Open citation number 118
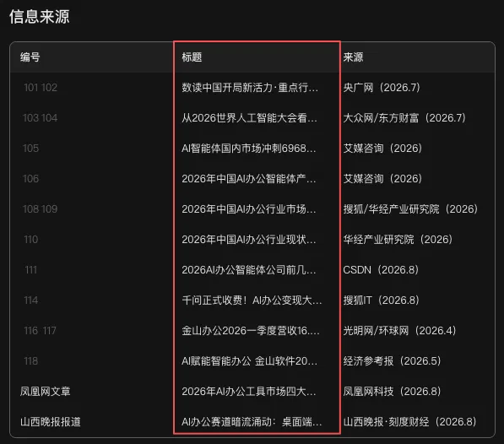Image resolution: width=504 pixels, height=444 pixels. coord(31,361)
